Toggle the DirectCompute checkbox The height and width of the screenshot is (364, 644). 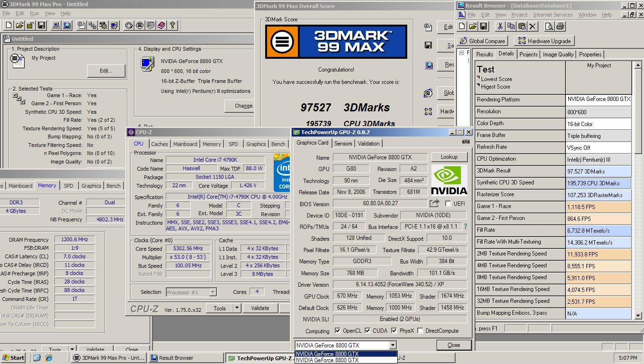click(x=420, y=331)
